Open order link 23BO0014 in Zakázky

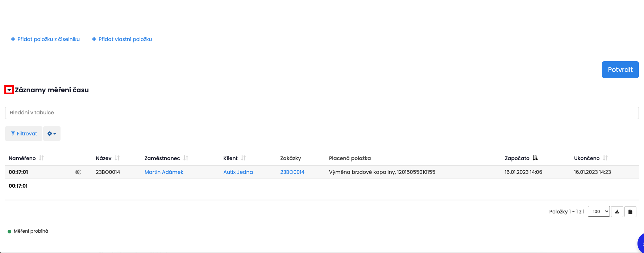click(292, 172)
